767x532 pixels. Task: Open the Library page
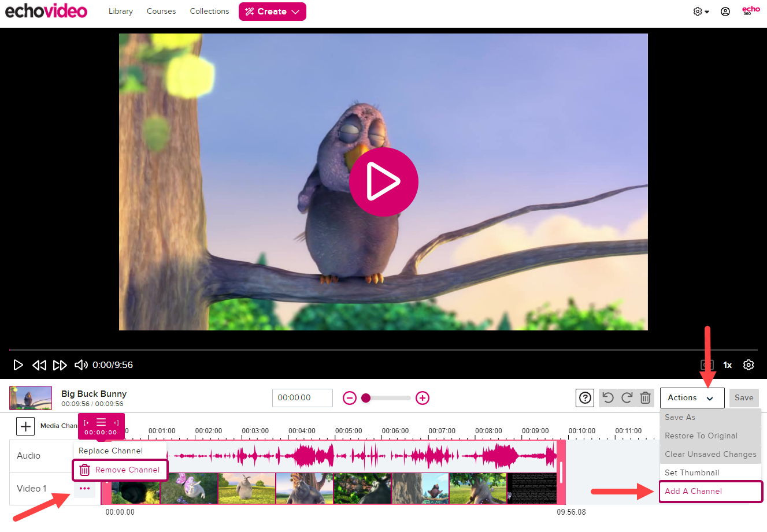121,11
